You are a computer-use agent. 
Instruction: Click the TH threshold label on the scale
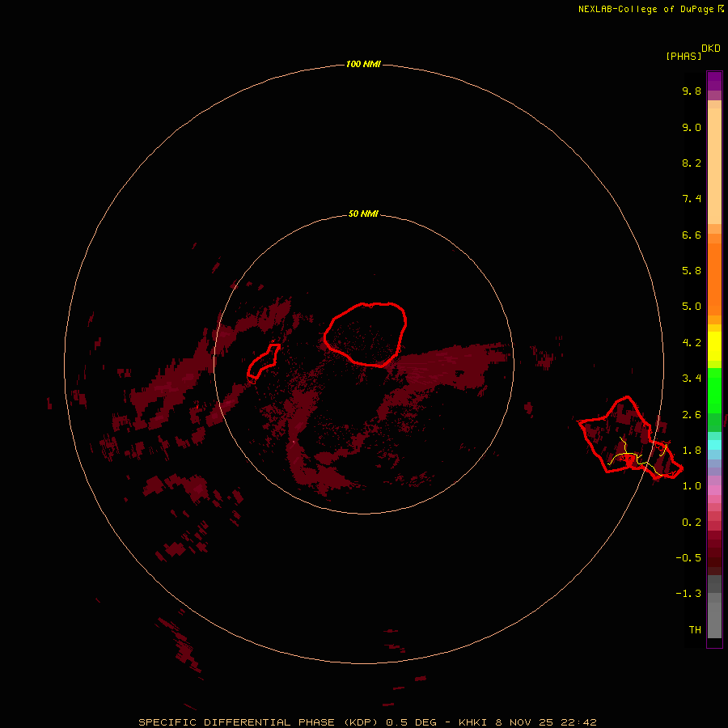tap(695, 630)
